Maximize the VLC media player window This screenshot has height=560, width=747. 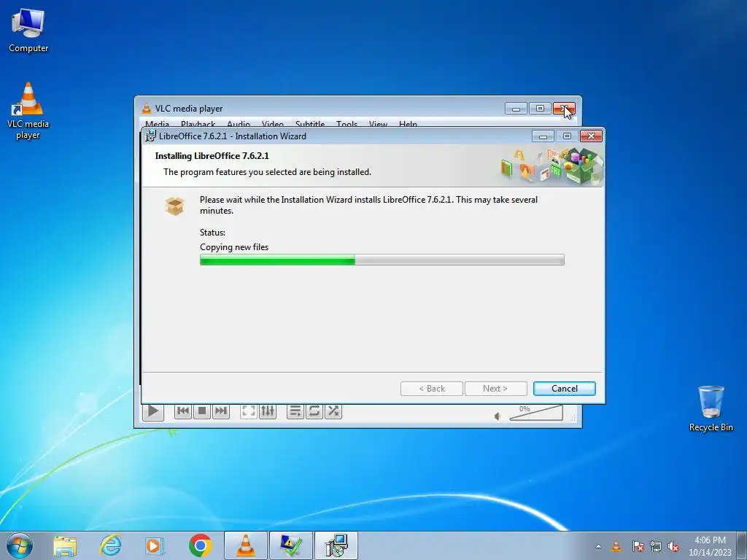point(540,109)
